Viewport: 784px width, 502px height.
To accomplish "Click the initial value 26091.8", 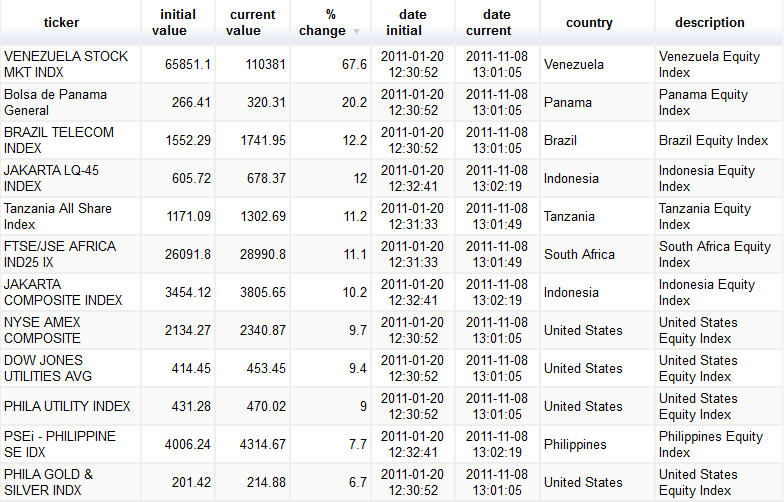I will (x=188, y=254).
